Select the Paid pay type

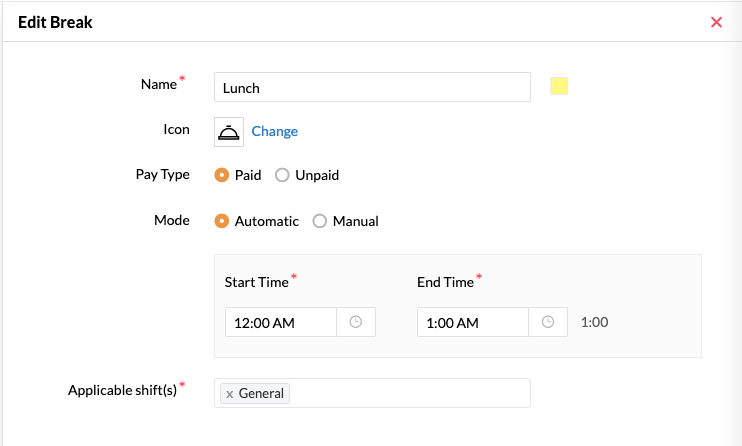click(221, 175)
